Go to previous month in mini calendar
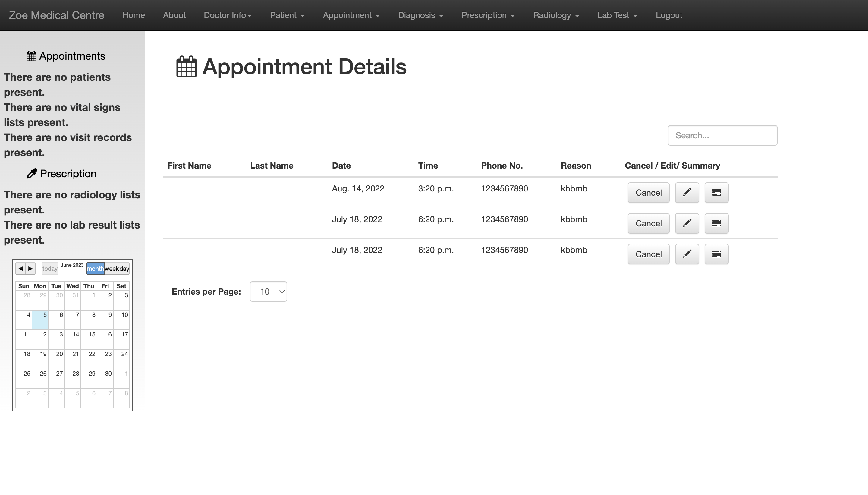This screenshot has width=868, height=495. [21, 269]
